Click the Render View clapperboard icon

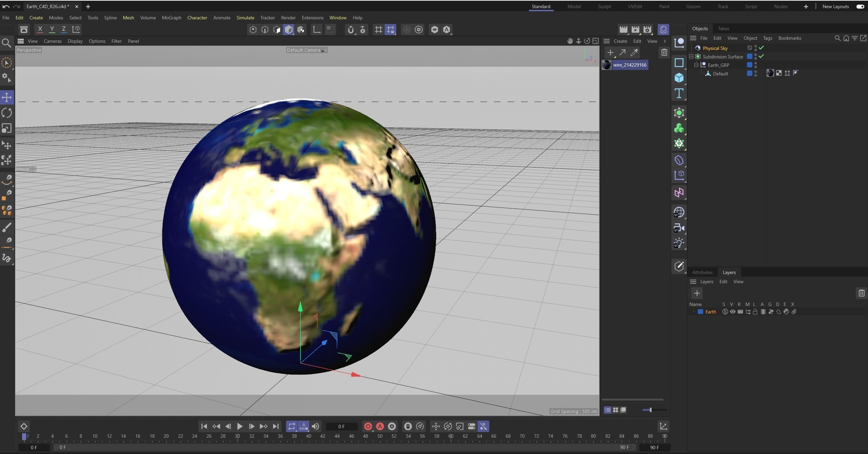pos(623,30)
